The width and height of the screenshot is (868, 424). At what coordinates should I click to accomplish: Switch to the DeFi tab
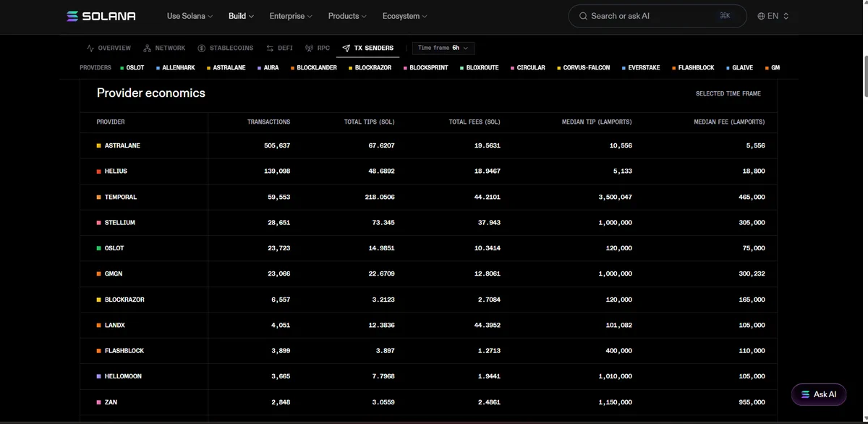(279, 48)
